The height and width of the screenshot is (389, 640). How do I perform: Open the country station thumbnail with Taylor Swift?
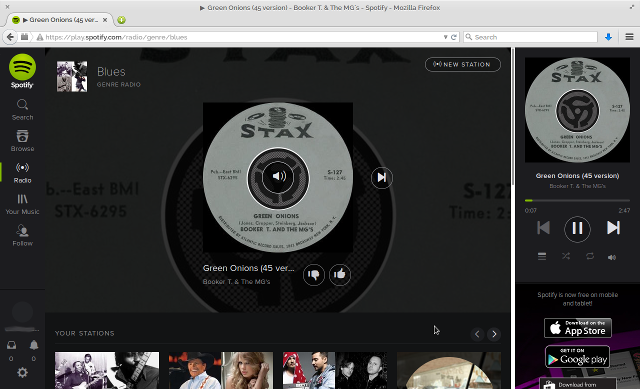tap(221, 370)
